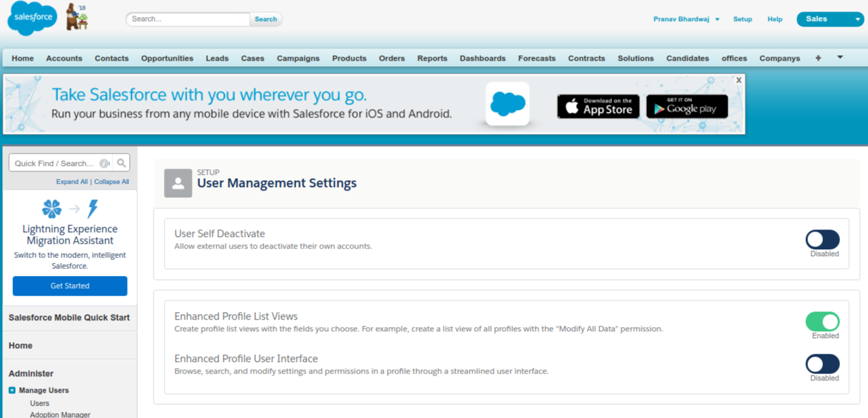Click the Get Started button

pyautogui.click(x=70, y=286)
